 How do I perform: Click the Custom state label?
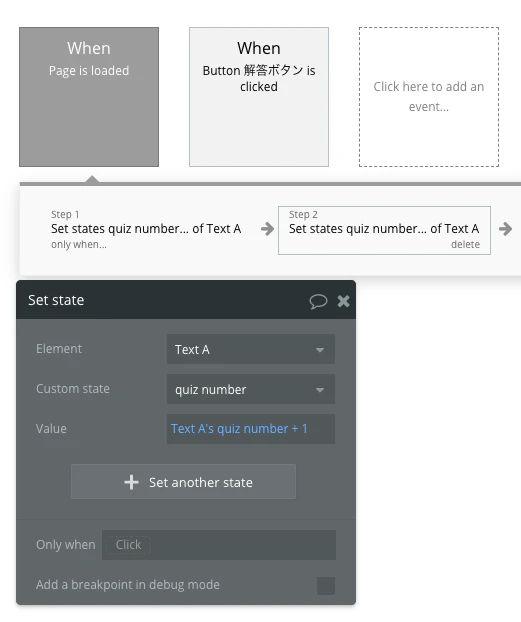point(73,389)
